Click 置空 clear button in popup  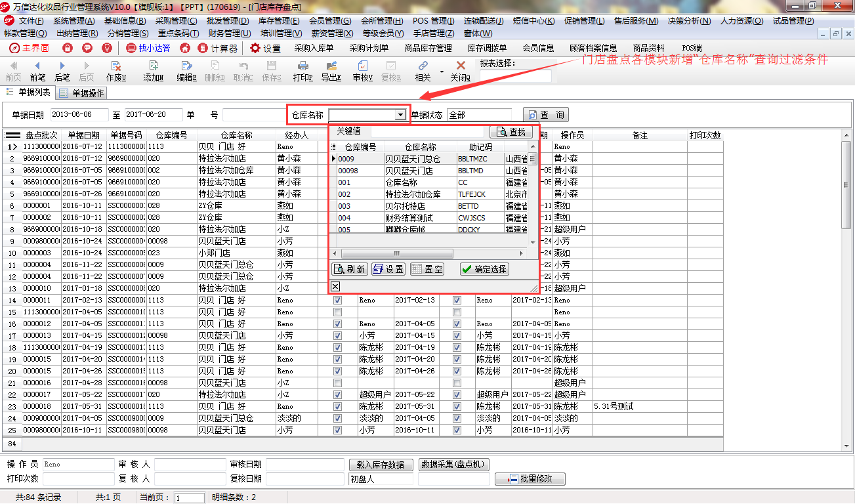(427, 269)
